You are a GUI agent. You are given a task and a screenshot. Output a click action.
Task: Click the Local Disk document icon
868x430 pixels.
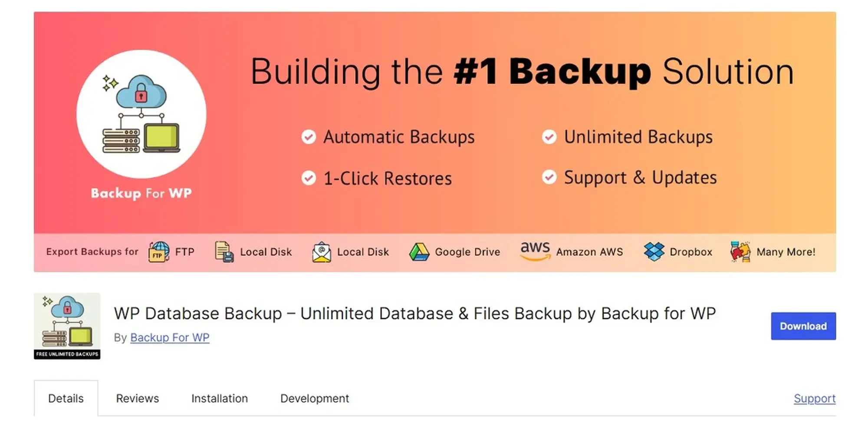coord(224,252)
